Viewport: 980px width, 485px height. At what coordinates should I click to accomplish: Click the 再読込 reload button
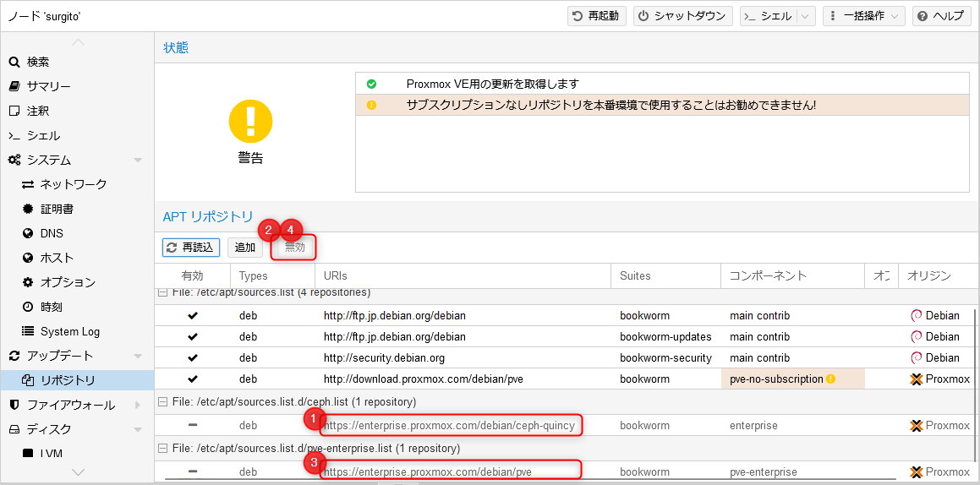191,248
